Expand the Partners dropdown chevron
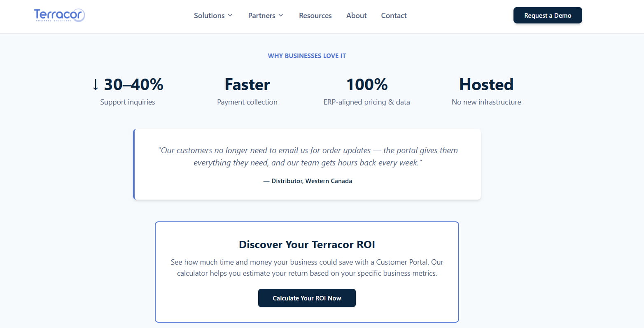 tap(281, 15)
